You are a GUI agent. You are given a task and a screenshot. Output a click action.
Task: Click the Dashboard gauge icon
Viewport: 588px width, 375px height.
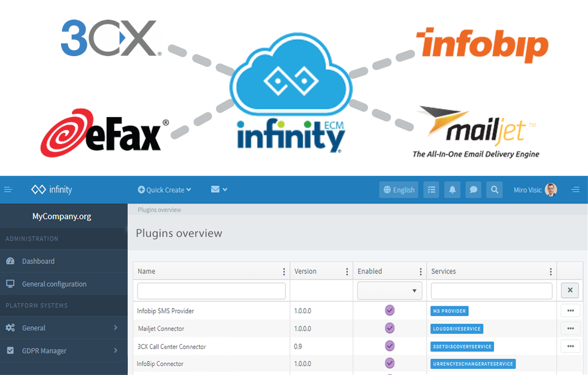(x=10, y=261)
